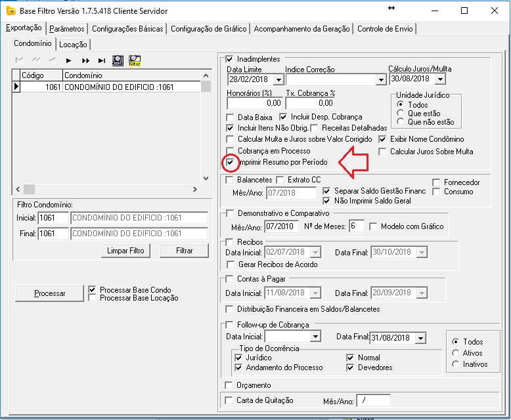Select the Ativos radio button
The image size is (511, 420).
pyautogui.click(x=456, y=353)
